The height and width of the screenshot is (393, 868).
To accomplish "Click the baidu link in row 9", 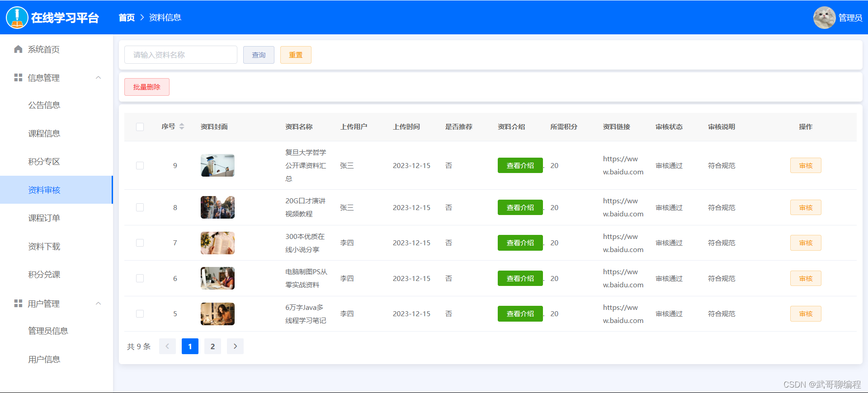I will [x=623, y=165].
